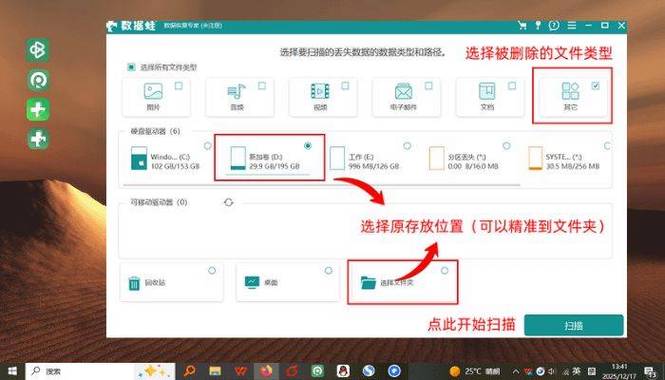Click the 音频 audio music note icon

[x=237, y=92]
